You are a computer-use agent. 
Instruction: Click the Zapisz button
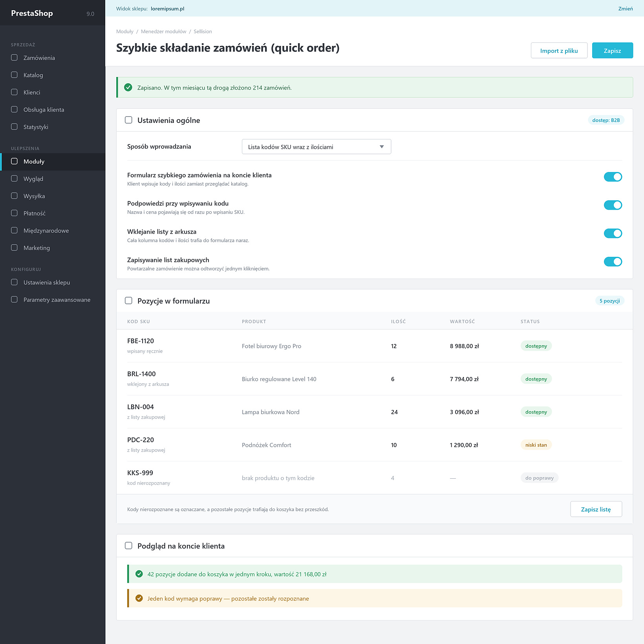[612, 51]
